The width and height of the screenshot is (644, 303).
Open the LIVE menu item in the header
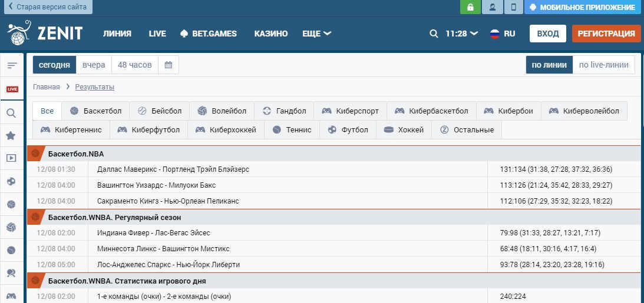[157, 34]
